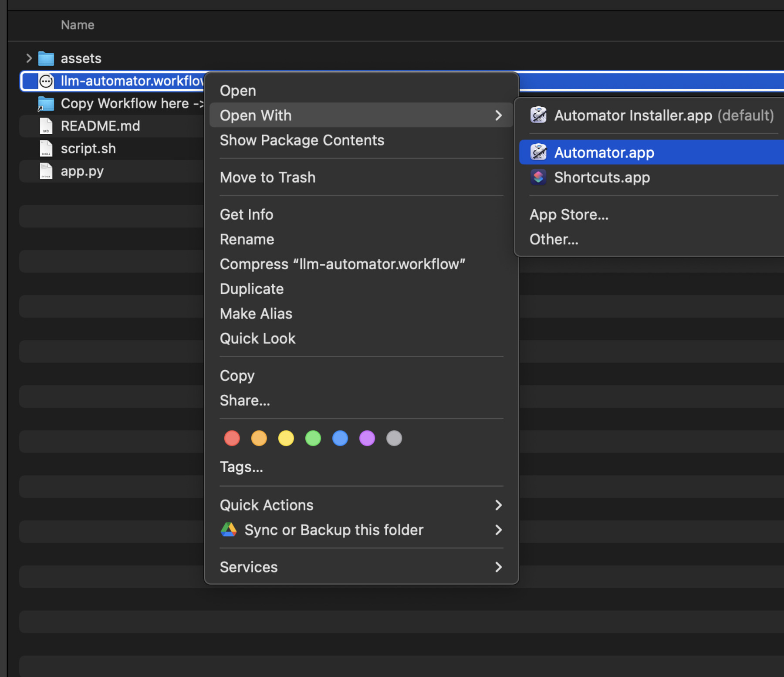784x677 pixels.
Task: Click the llm-automator.workflow file name
Action: click(132, 81)
